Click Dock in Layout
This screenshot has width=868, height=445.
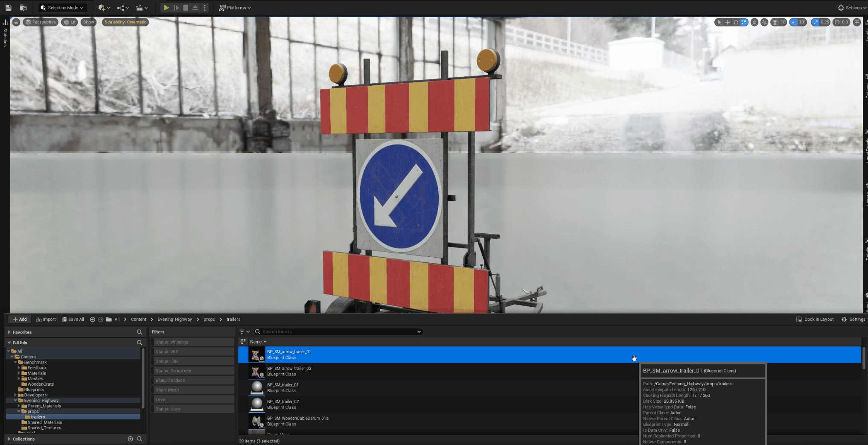(815, 319)
